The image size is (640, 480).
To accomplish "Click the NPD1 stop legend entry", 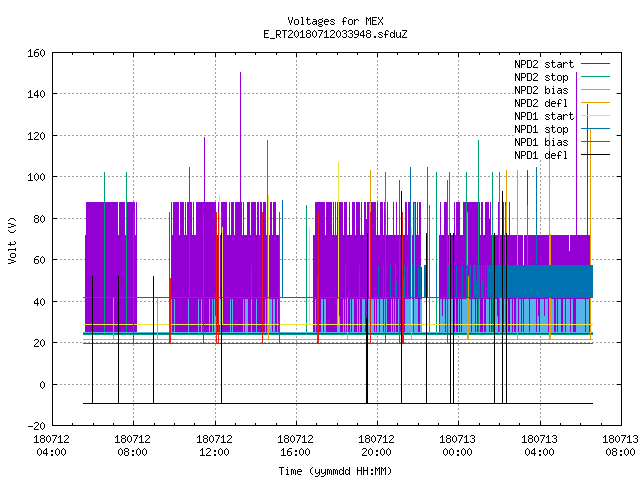I will coord(562,129).
